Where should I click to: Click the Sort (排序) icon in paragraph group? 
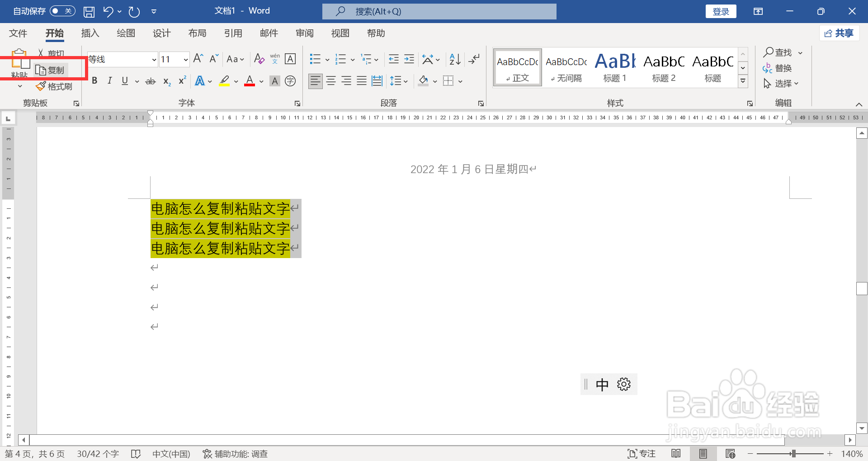[x=454, y=59]
